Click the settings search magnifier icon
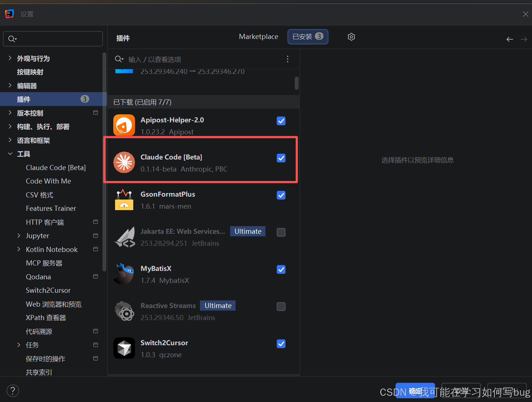 (x=12, y=39)
